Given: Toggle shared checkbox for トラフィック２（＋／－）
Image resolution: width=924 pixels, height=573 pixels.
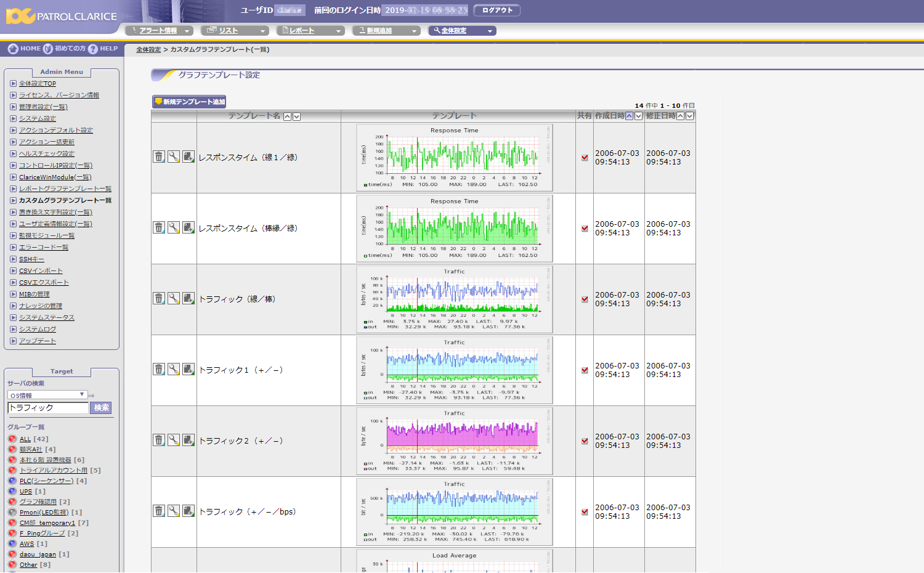Looking at the screenshot, I should click(585, 441).
